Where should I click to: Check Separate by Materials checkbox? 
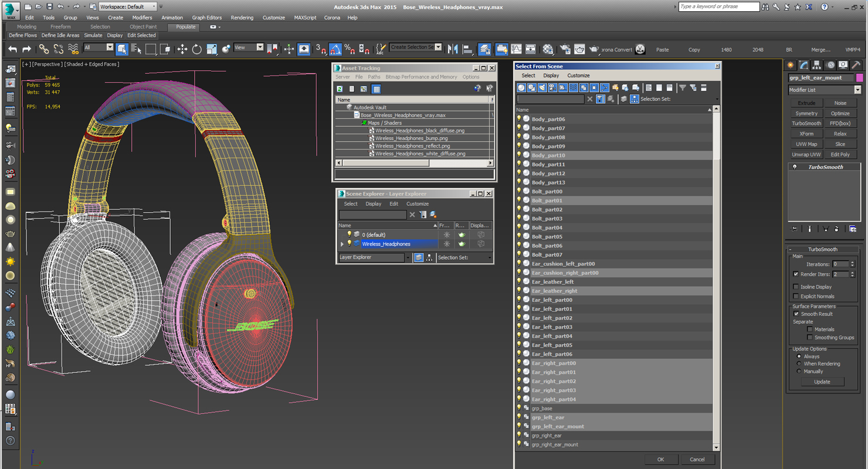pos(810,329)
